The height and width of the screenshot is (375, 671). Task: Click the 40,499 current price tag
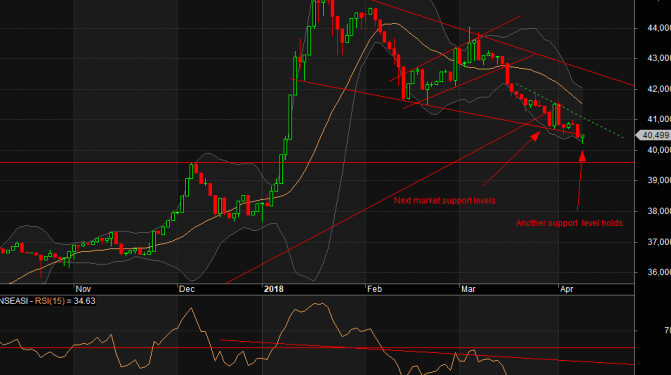tap(654, 135)
